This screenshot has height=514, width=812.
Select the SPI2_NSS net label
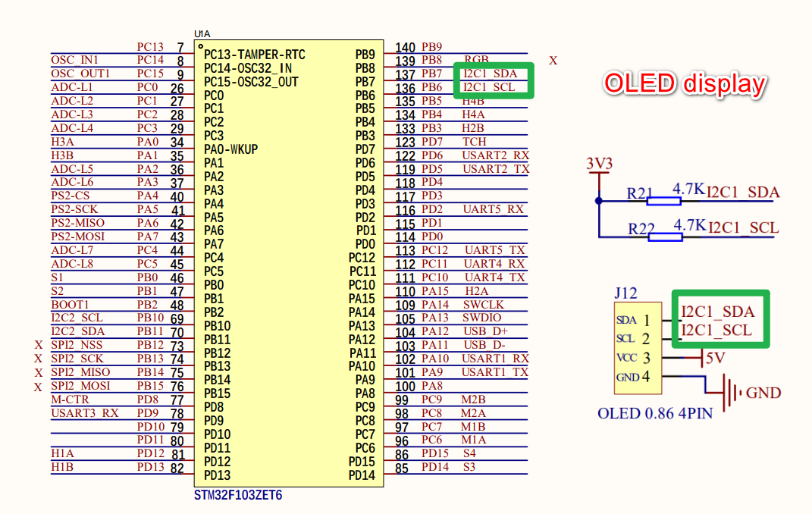coord(77,345)
